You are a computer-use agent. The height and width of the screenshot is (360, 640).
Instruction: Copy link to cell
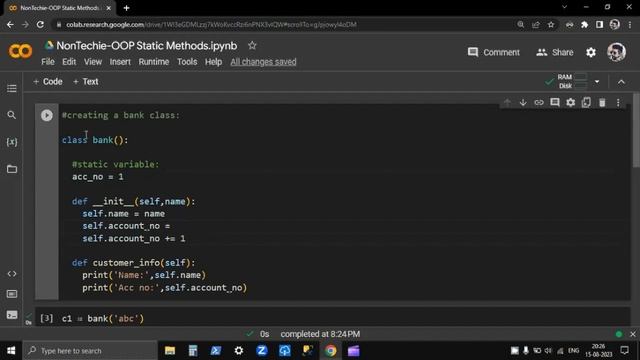(x=539, y=102)
